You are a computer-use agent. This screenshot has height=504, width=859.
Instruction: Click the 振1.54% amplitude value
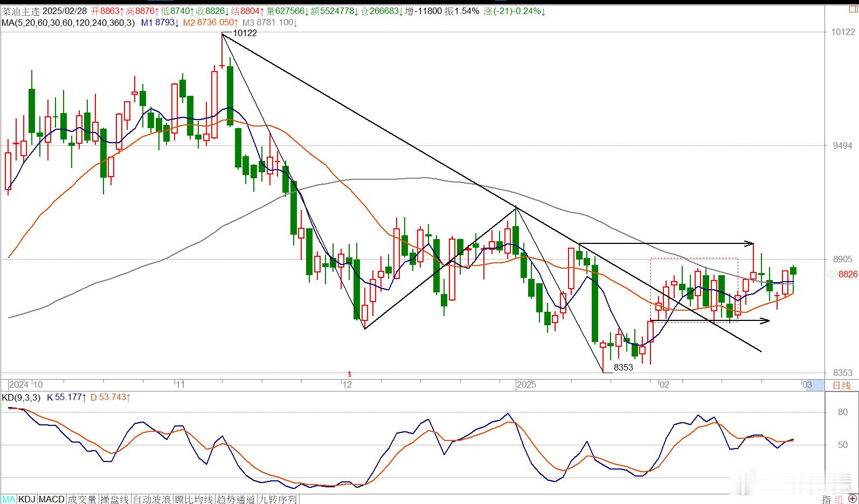462,11
